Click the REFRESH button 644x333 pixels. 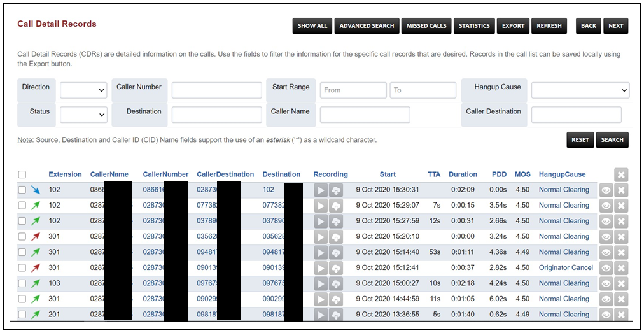pos(549,26)
